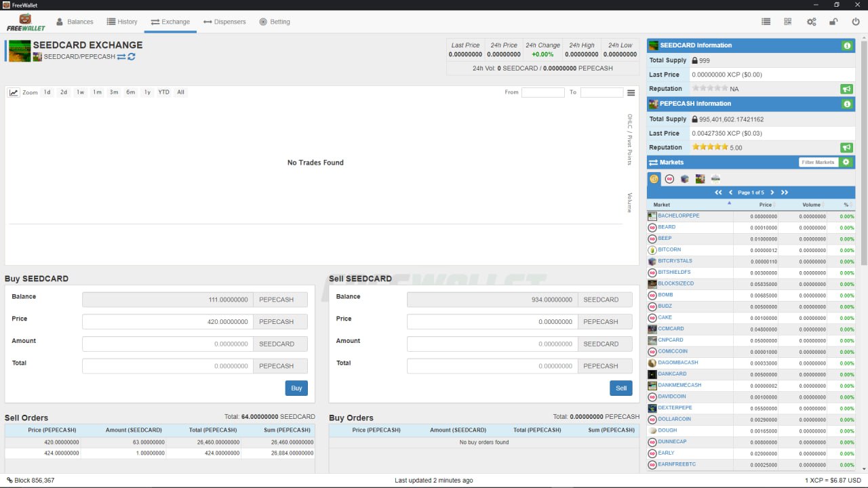Screen dimensions: 868x488
Task: Select sell order at 424.00000000 PEPECASH
Action: tap(160, 453)
